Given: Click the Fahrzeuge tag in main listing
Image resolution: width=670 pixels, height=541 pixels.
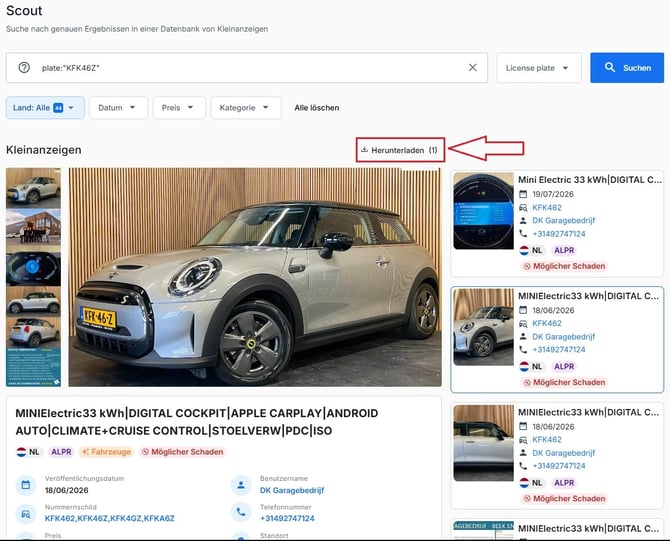Looking at the screenshot, I should click(x=106, y=452).
